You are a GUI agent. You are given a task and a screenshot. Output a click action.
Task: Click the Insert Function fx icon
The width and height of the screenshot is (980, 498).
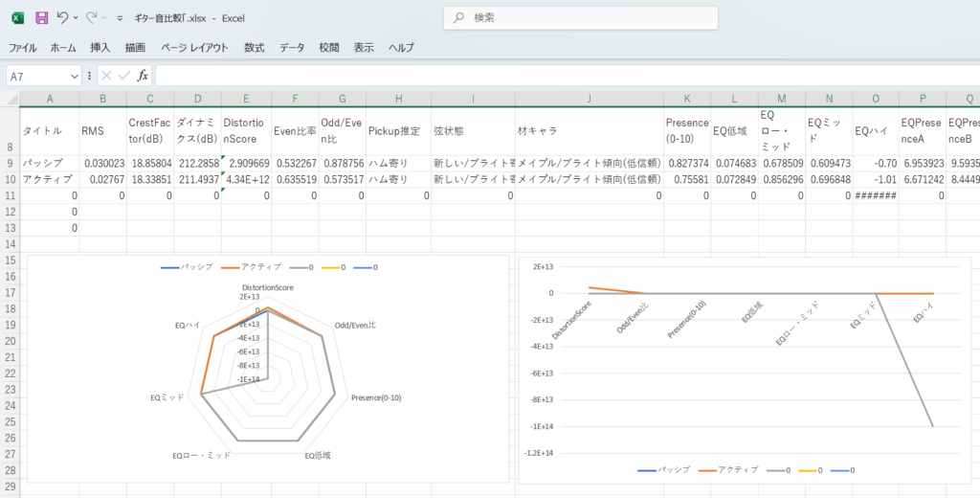(x=143, y=76)
